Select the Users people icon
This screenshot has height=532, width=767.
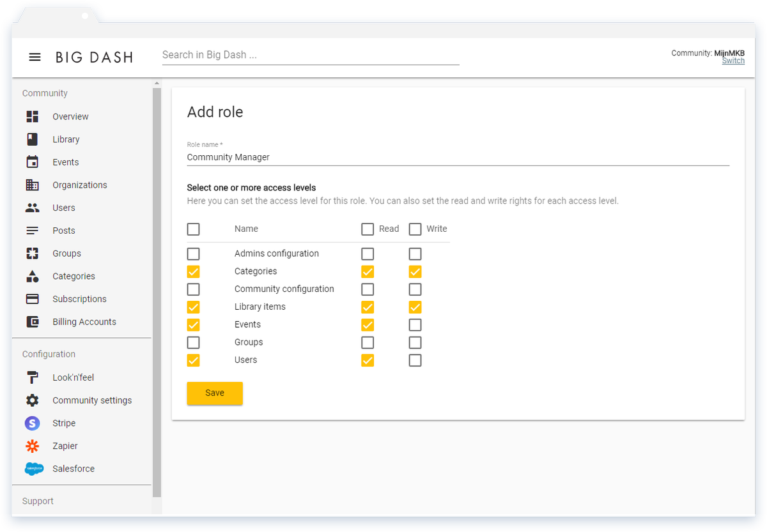[x=33, y=208]
